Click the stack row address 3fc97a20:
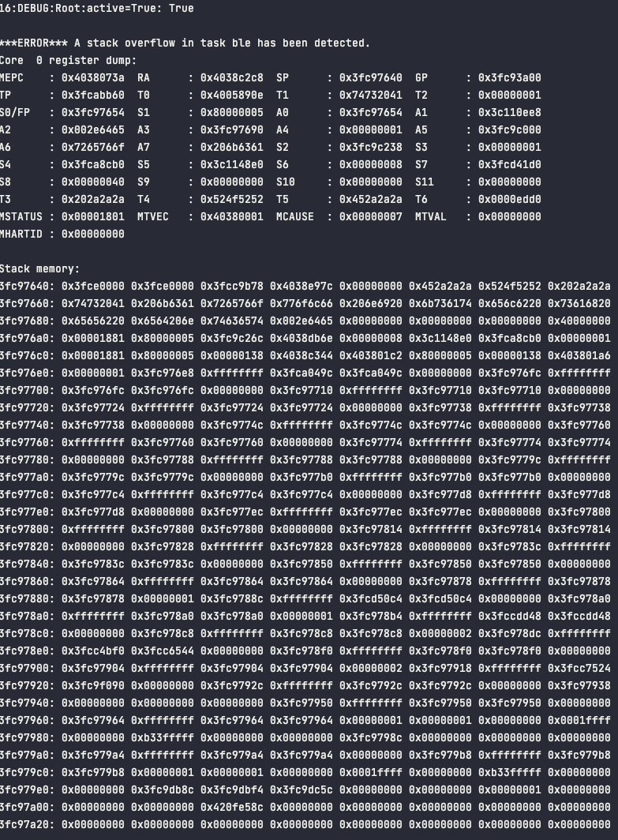This screenshot has height=840, width=618. click(27, 824)
